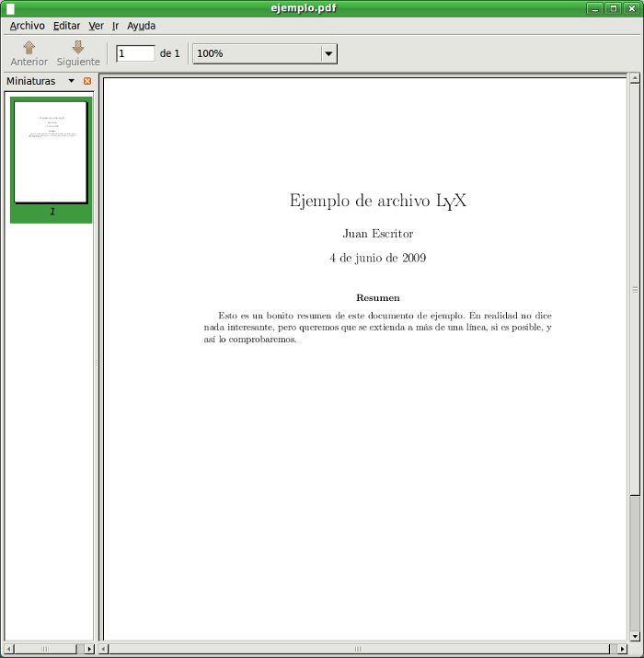Viewport: 644px width, 658px height.
Task: Open the Editar menu
Action: click(x=67, y=26)
